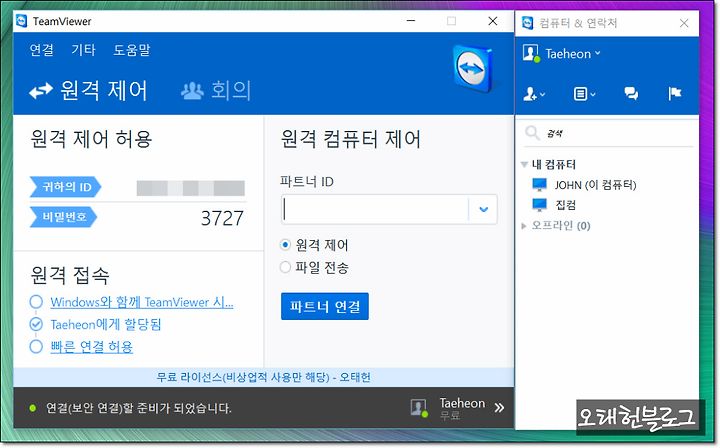Click the flag notifications icon

675,94
